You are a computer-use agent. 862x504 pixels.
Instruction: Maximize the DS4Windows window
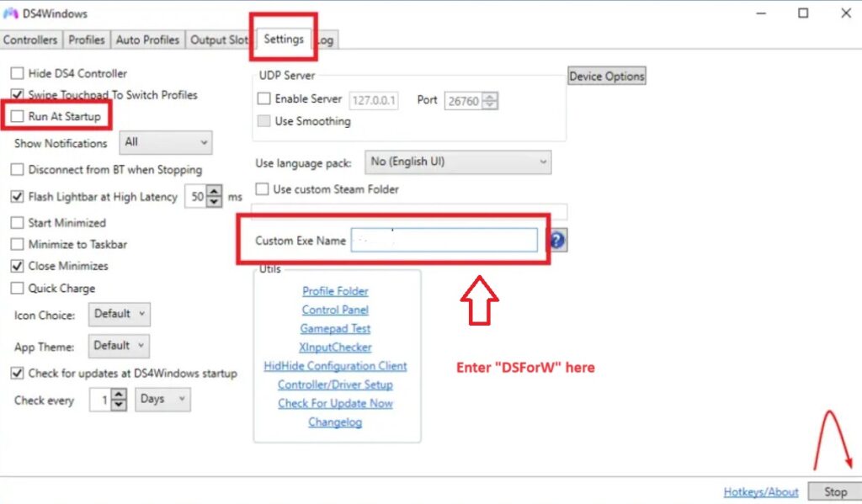803,13
